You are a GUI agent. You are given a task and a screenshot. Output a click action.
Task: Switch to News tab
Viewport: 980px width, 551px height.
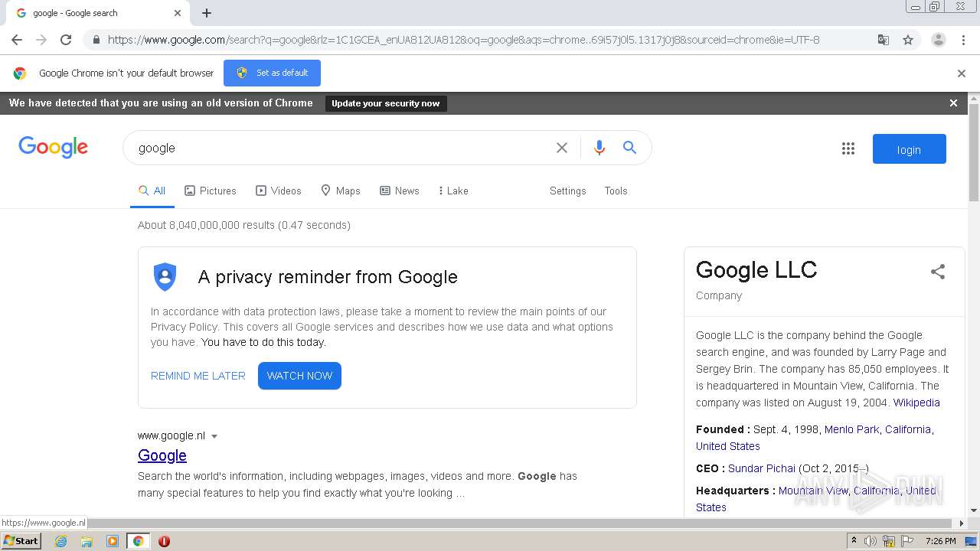400,191
